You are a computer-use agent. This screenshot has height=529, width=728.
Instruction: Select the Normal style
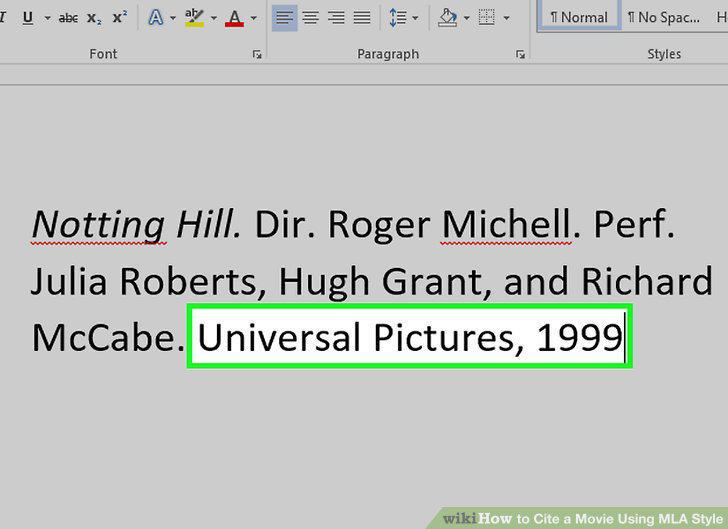coord(579,18)
